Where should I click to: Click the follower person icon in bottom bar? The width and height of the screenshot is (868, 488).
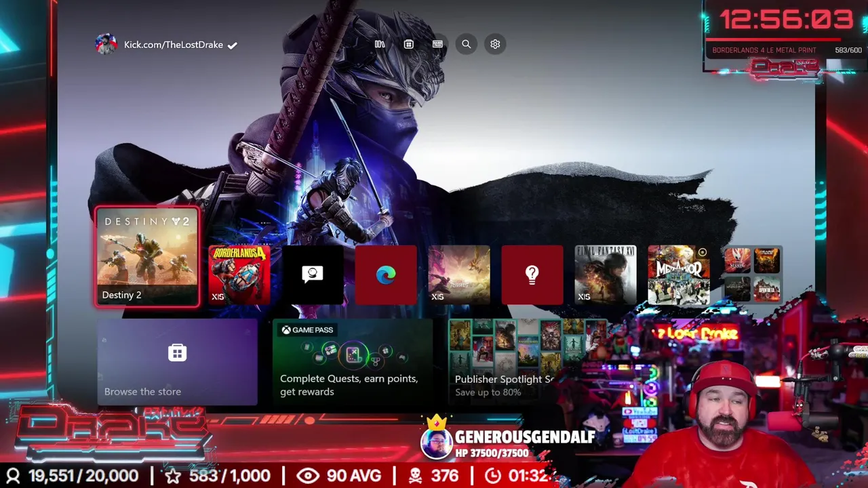(x=12, y=476)
